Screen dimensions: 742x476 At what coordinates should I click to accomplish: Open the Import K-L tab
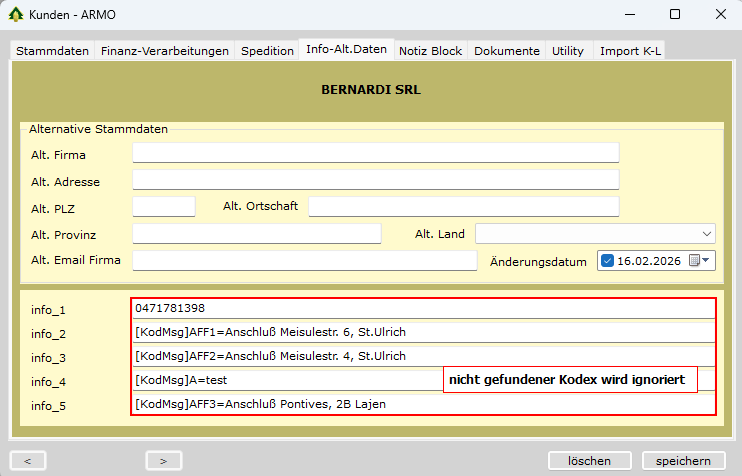tap(630, 50)
